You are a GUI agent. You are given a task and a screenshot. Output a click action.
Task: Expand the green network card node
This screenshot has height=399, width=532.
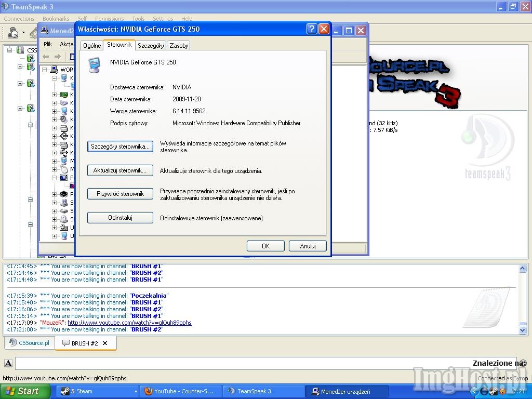(x=54, y=95)
